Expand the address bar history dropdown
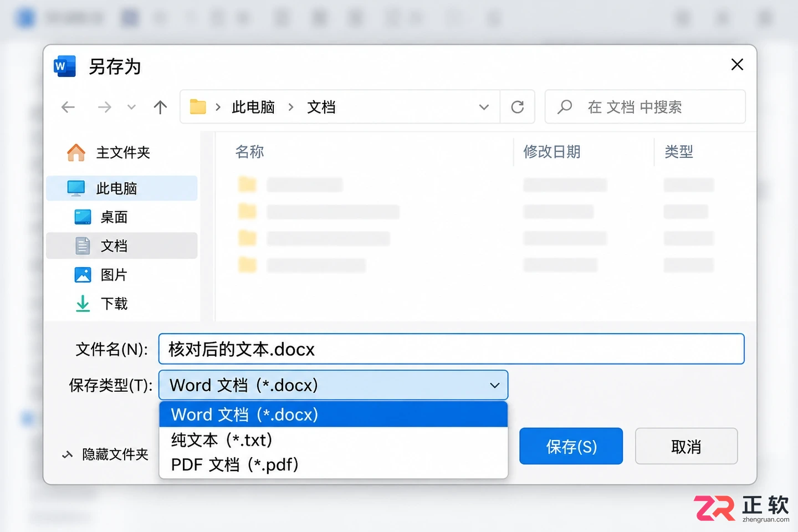 (484, 107)
